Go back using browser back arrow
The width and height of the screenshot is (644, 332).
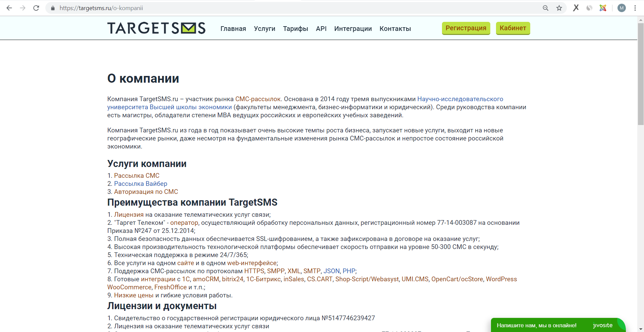[x=9, y=8]
